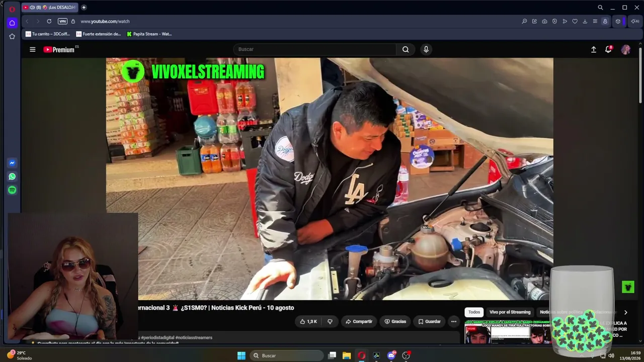Start voice search with the microphone

point(426,49)
